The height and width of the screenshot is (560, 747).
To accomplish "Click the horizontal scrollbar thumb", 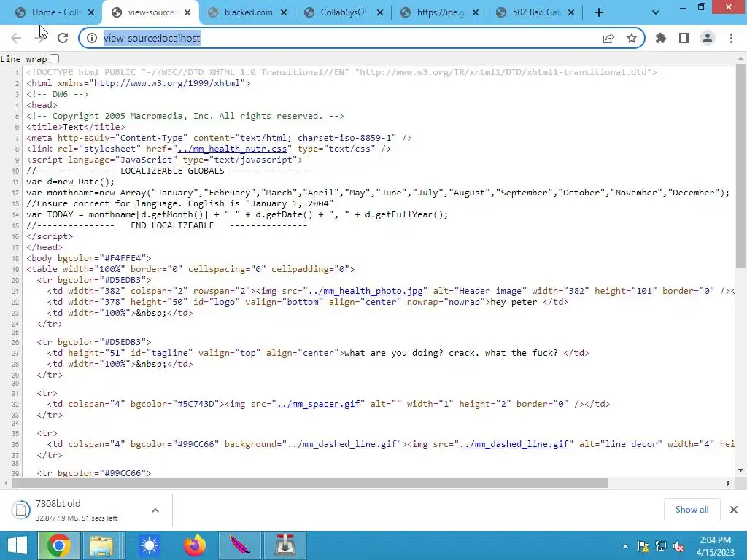I will tap(310, 483).
